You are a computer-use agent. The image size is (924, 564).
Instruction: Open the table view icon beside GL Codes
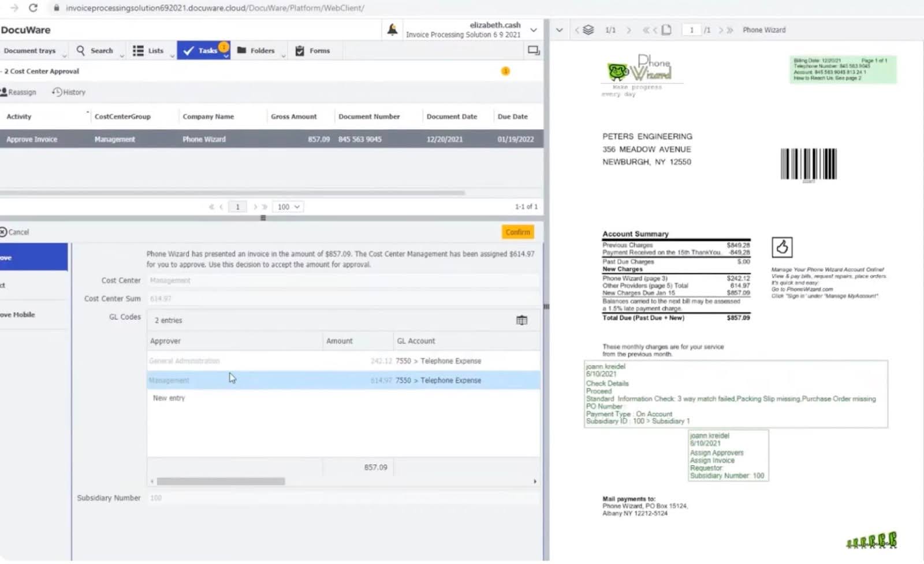click(x=522, y=320)
